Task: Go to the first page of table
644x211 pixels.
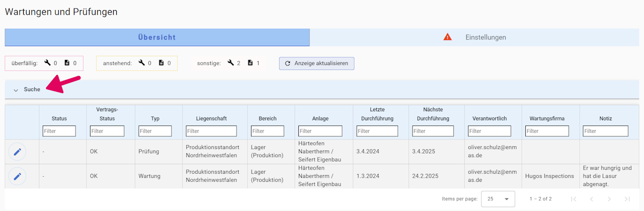Action: point(574,199)
